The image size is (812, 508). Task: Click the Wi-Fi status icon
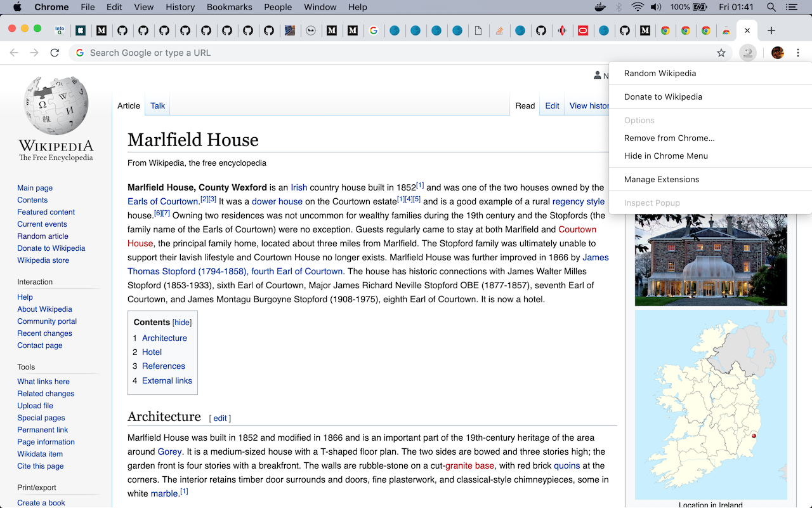636,7
